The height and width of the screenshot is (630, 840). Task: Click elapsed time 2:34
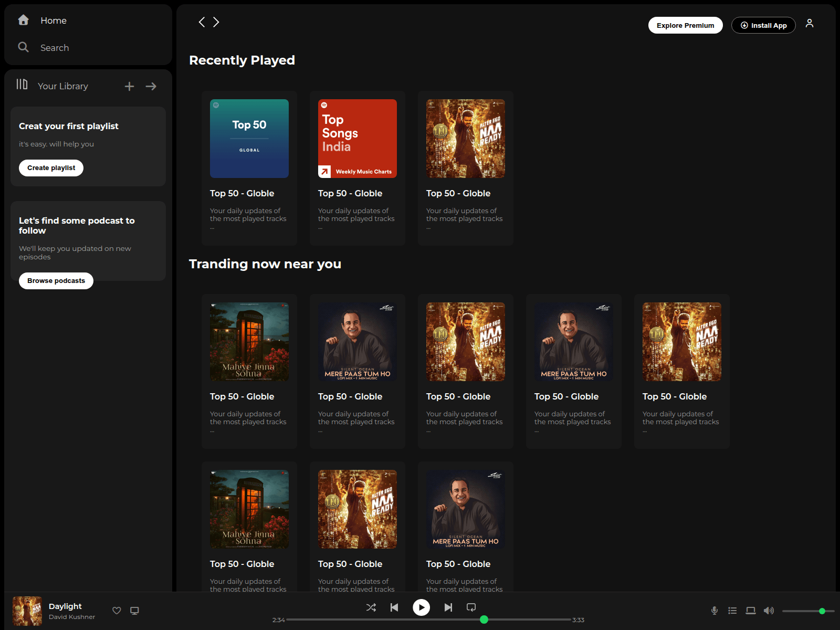[278, 620]
